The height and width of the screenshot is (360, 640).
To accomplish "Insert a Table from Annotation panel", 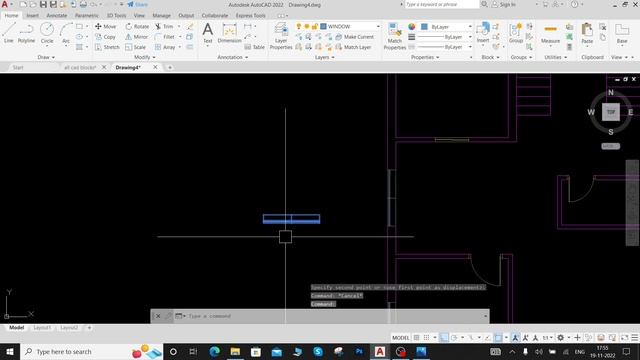I will [255, 47].
